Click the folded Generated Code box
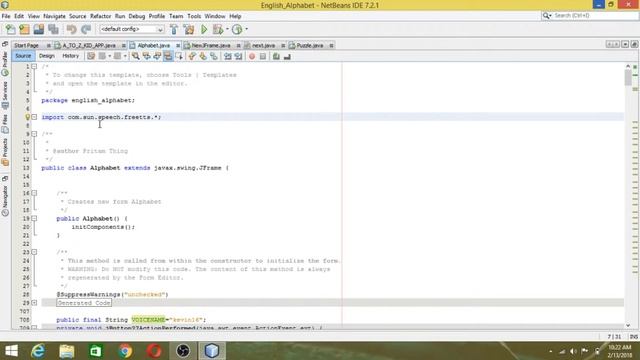Image resolution: width=640 pixels, height=360 pixels. tap(84, 303)
